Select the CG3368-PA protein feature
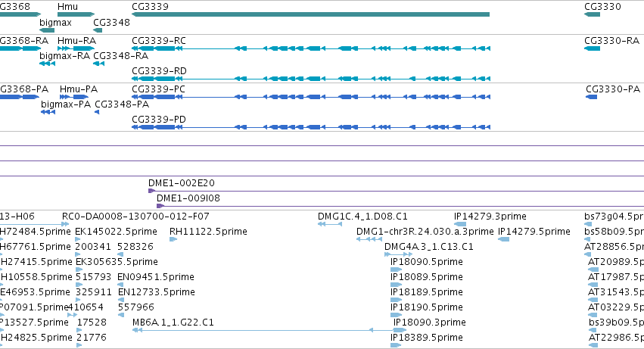The height and width of the screenshot is (349, 644). coord(20,97)
